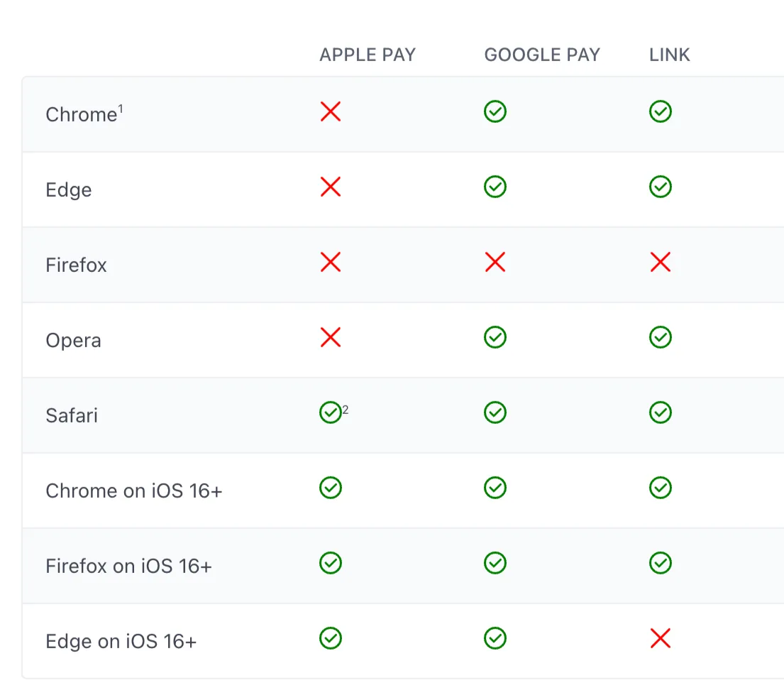Click Firefox on iOS 16+ Link checkmark
Viewport: 784px width, 700px height.
[660, 564]
